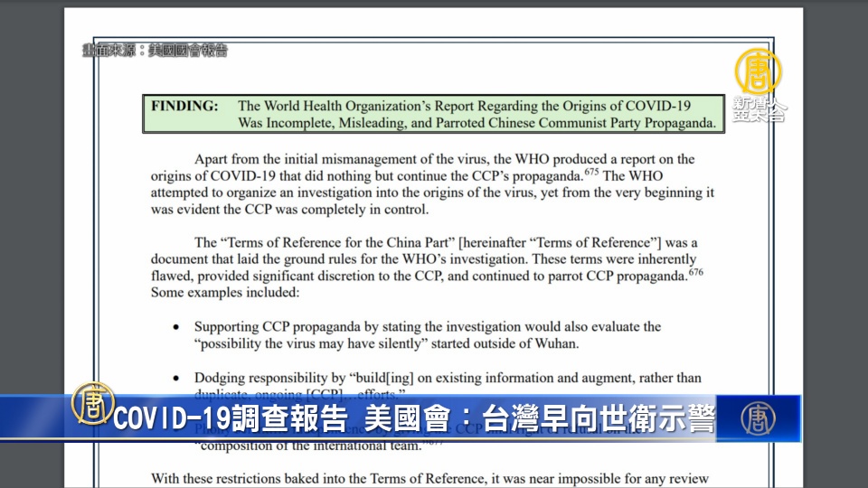Click line "With these restrictions baked into"

point(429,478)
